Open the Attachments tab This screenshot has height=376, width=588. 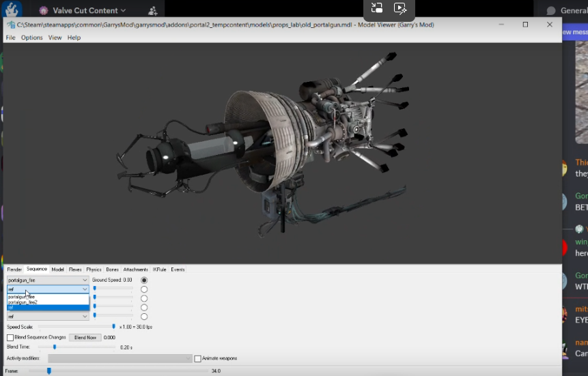tap(135, 270)
